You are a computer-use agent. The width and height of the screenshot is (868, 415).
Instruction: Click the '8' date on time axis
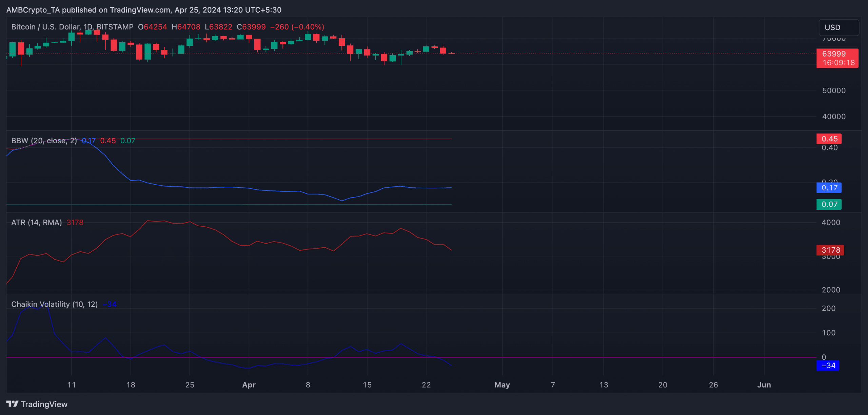point(308,385)
